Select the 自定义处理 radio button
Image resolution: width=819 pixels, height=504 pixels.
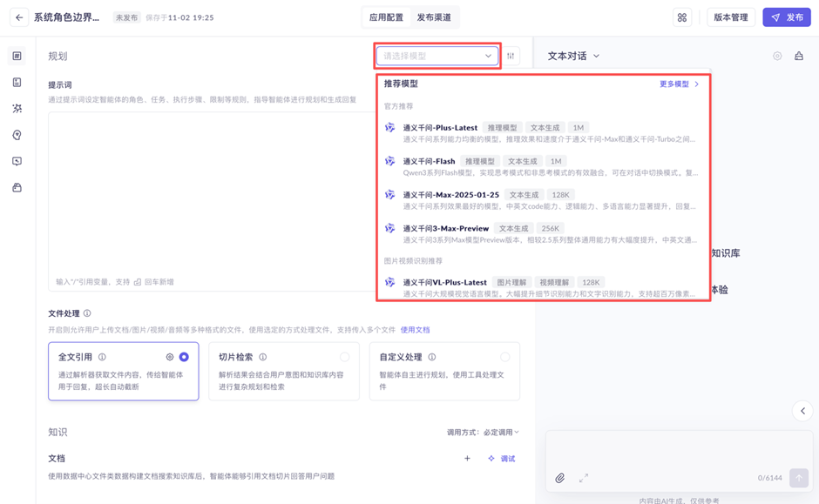coord(505,357)
